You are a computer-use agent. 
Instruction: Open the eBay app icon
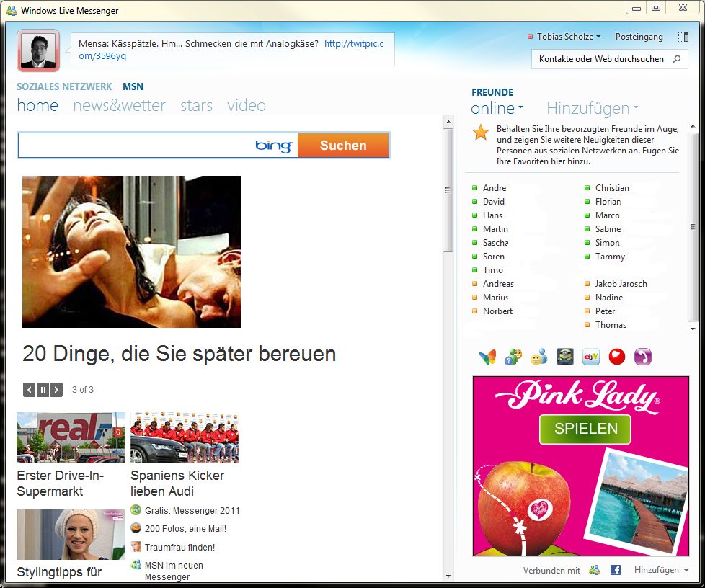point(591,357)
